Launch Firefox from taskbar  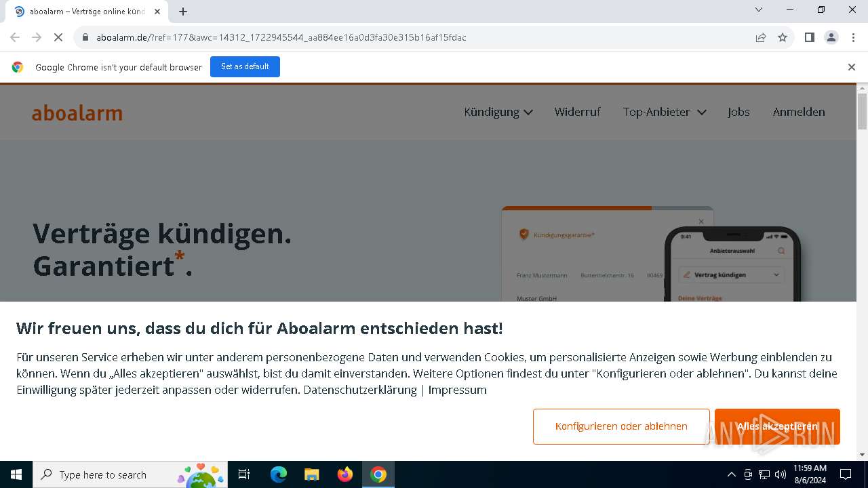pyautogui.click(x=345, y=474)
